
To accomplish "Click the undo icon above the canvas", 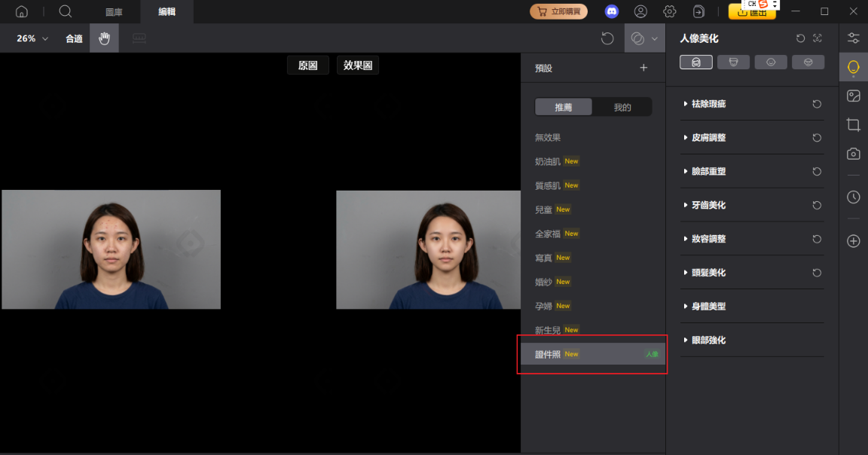I will pos(607,38).
